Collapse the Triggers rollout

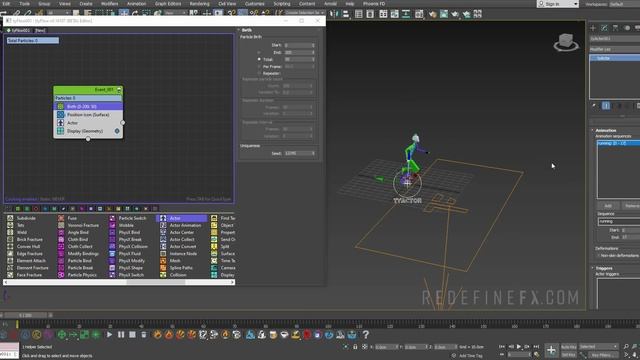pos(593,268)
